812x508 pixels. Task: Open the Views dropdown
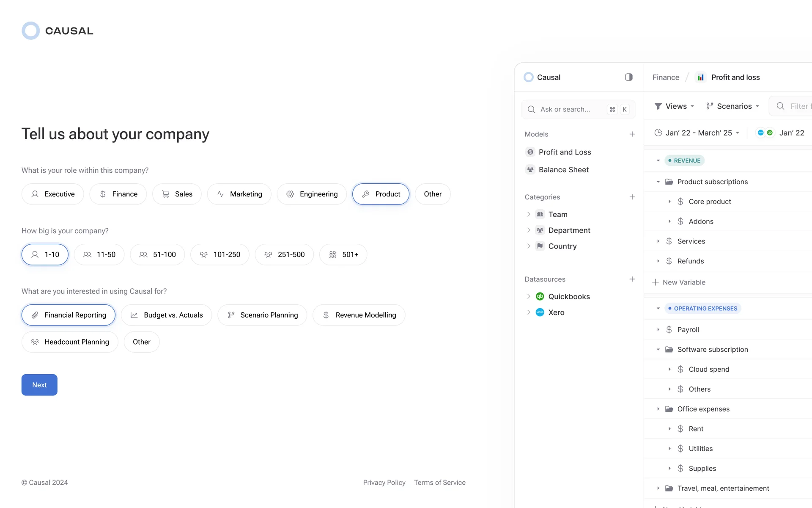click(674, 106)
